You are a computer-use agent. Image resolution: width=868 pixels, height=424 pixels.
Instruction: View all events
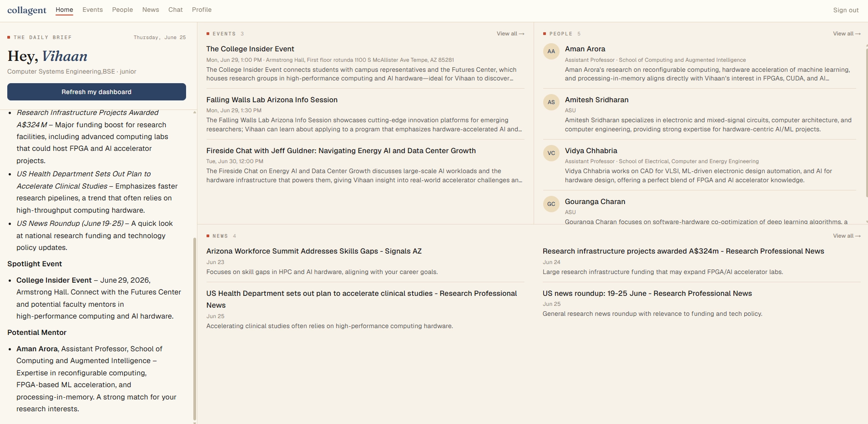point(510,34)
